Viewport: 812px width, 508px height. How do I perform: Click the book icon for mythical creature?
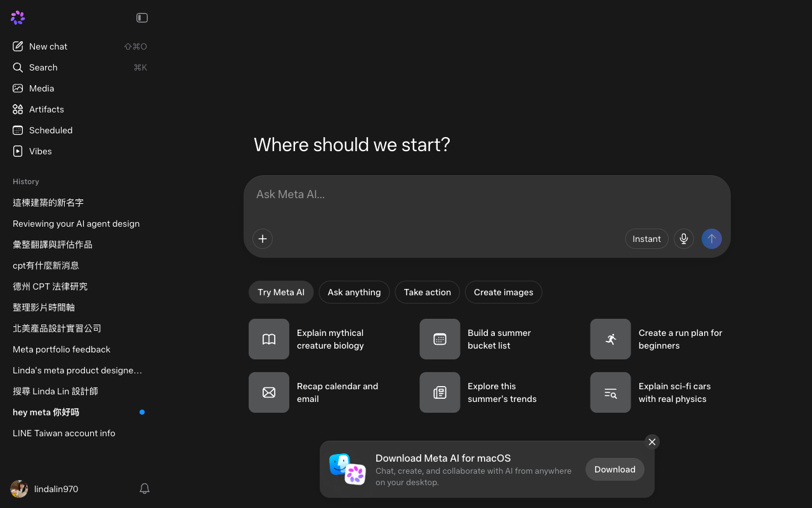click(269, 339)
